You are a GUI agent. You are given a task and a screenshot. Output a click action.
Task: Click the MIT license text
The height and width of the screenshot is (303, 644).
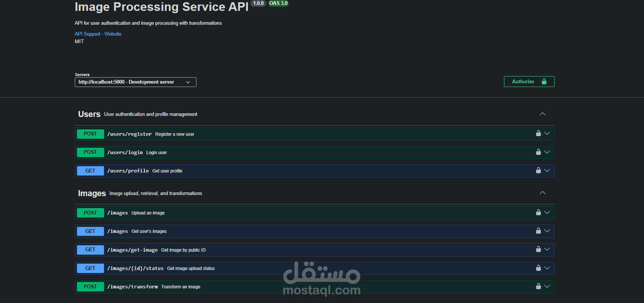tap(79, 41)
